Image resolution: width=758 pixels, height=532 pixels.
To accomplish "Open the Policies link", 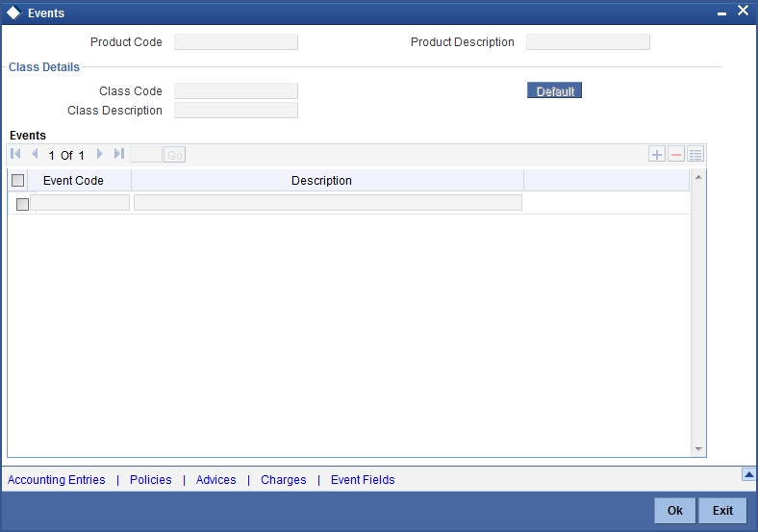I will tap(150, 480).
